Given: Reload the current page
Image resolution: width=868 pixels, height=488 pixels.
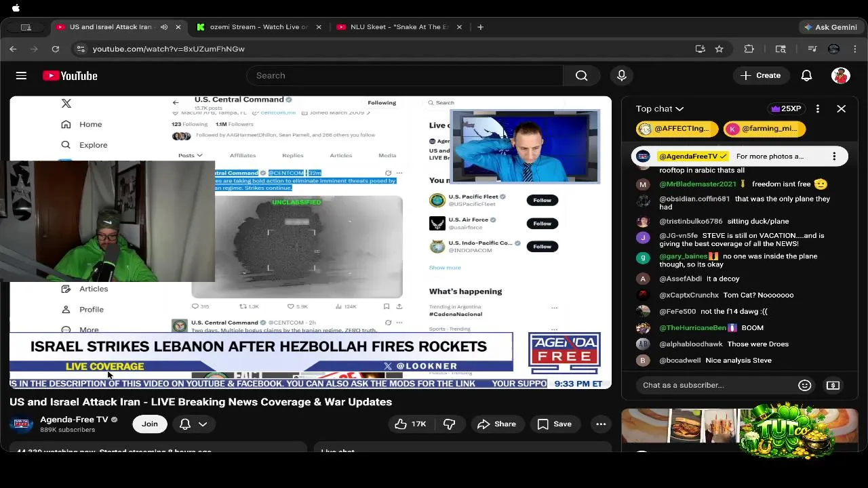Looking at the screenshot, I should tap(56, 49).
